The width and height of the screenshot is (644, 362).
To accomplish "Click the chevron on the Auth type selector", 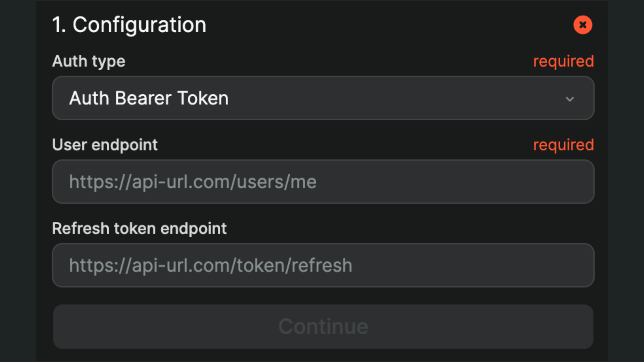I will coord(570,99).
